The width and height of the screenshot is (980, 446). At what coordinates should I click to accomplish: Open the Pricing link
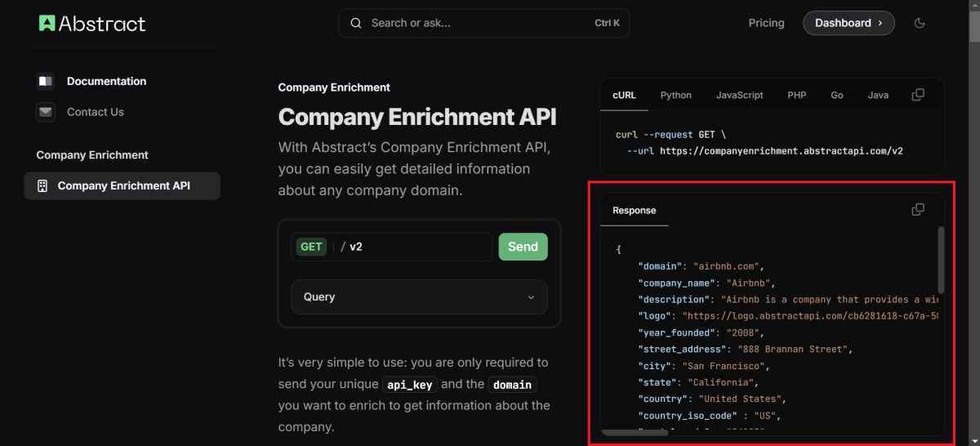(x=766, y=23)
